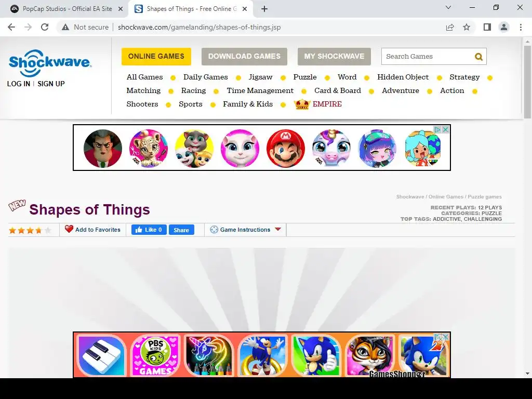Browse Family & Kids games
The height and width of the screenshot is (399, 532).
coord(248,104)
